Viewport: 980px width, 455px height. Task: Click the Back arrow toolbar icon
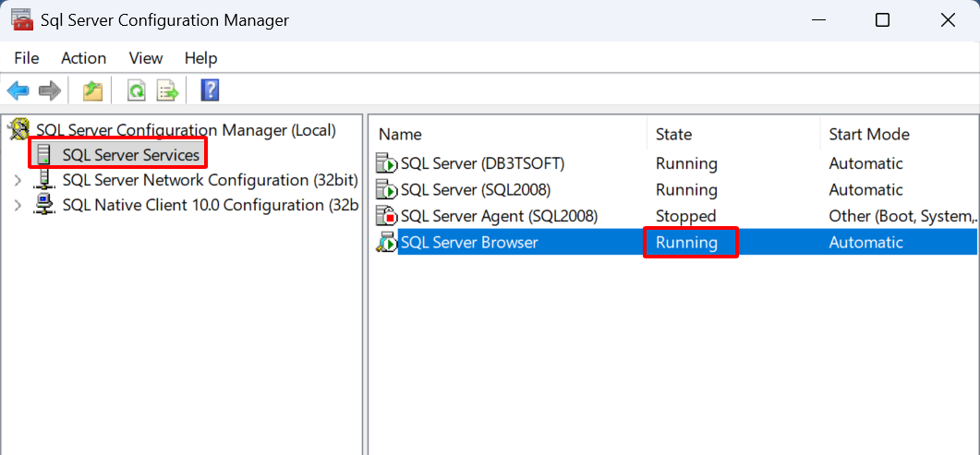[x=18, y=90]
